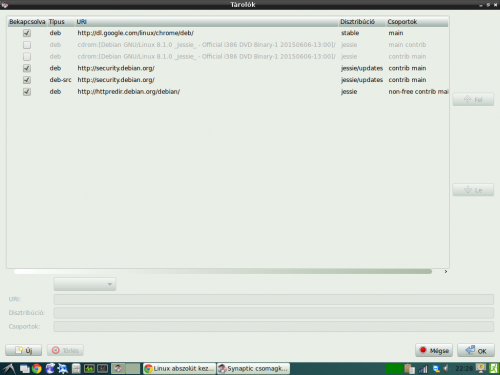This screenshot has height=375, width=500.
Task: Enable the cdrom repository with groups 'main contrib'
Action: [27, 45]
